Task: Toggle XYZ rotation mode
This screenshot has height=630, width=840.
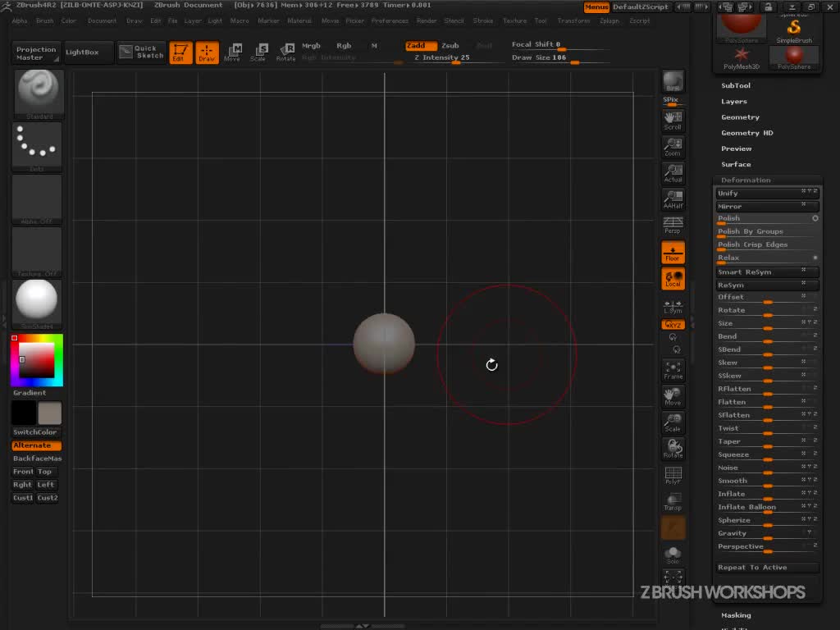Action: 673,325
